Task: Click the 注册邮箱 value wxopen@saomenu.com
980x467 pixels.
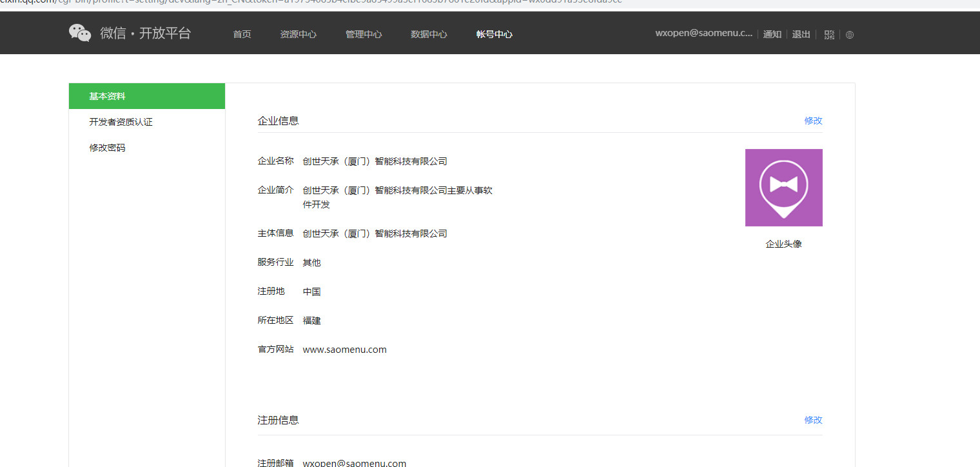Action: pyautogui.click(x=355, y=462)
